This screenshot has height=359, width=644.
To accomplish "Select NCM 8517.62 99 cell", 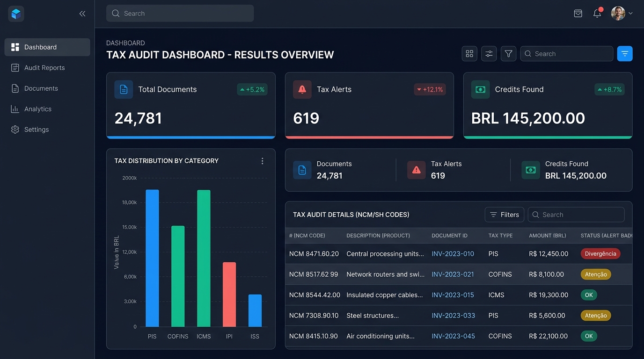I will [x=314, y=274].
